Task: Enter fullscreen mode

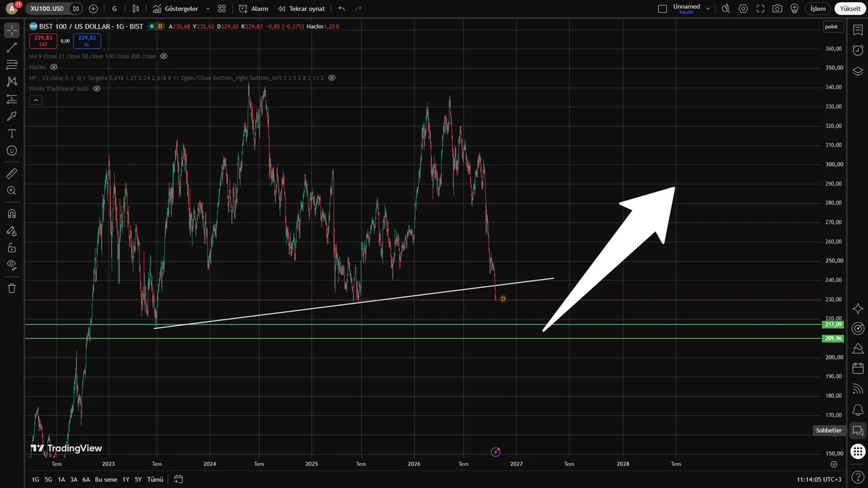Action: point(760,9)
